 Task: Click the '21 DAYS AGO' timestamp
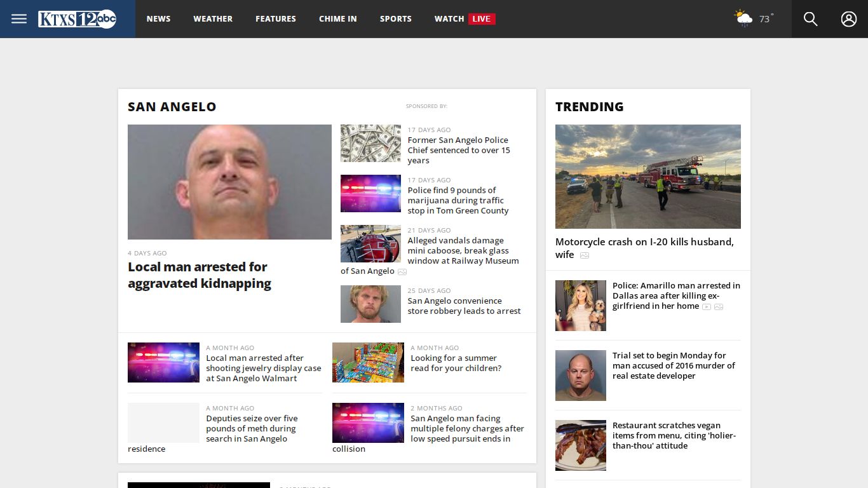(429, 230)
